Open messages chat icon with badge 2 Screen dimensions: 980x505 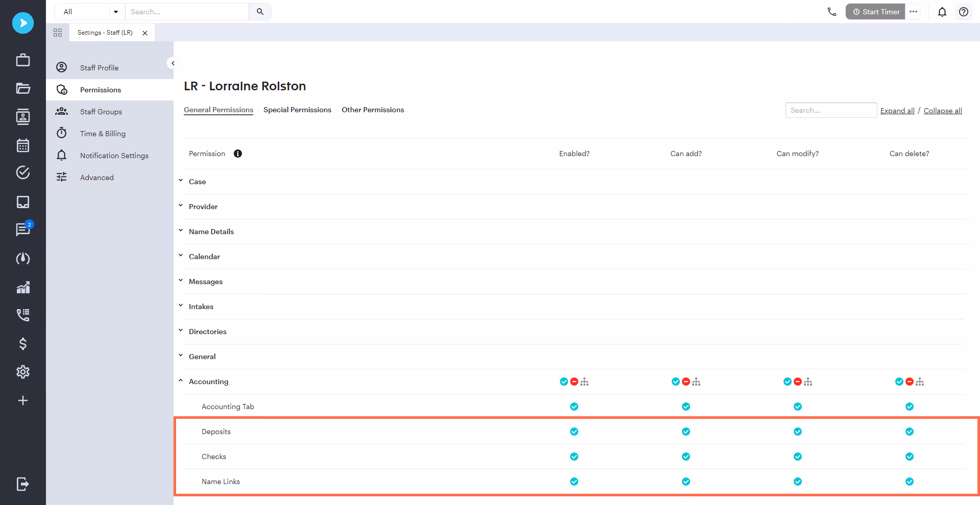coord(23,230)
